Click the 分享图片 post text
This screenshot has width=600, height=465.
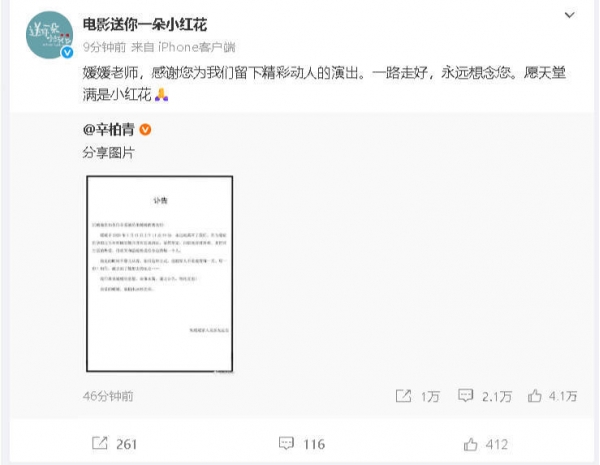click(x=109, y=153)
